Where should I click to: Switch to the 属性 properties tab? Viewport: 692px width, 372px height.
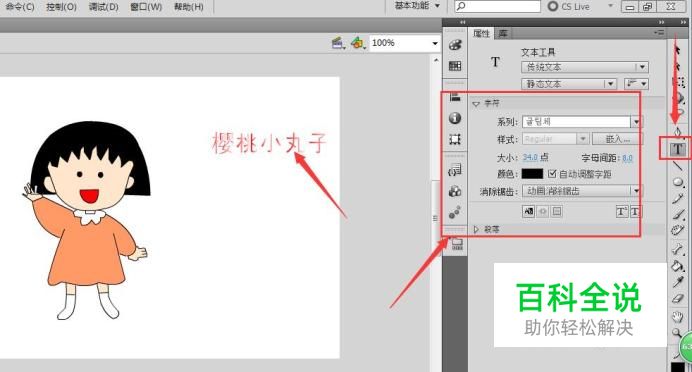(481, 34)
